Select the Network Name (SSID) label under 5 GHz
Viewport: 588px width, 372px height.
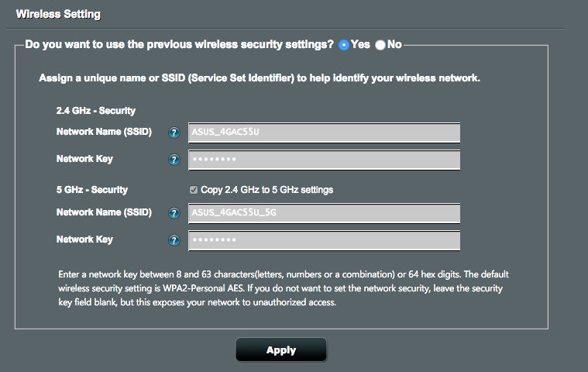pos(104,212)
